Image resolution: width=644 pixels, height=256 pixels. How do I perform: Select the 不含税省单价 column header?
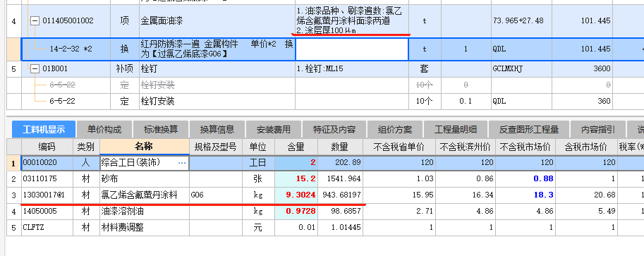point(399,147)
